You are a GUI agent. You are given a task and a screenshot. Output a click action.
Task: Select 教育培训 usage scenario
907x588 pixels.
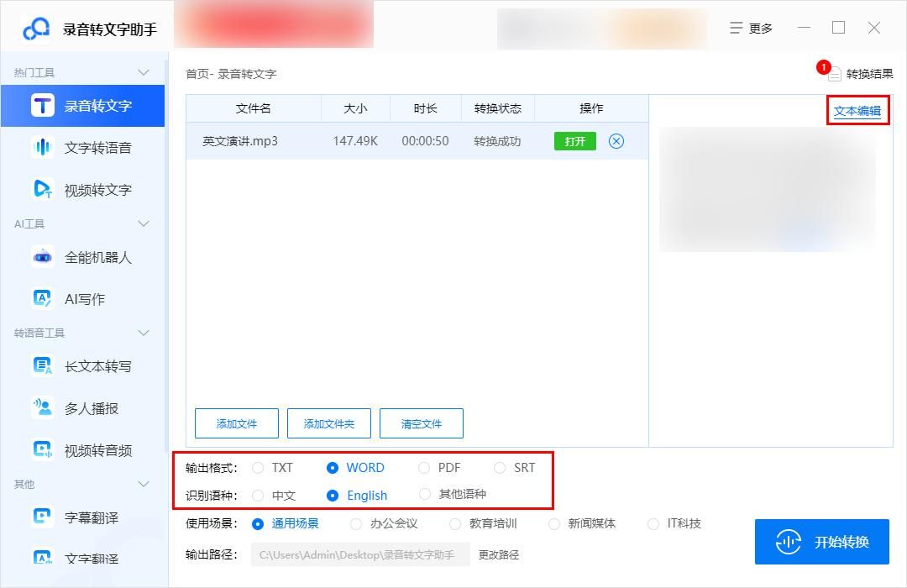click(x=455, y=524)
